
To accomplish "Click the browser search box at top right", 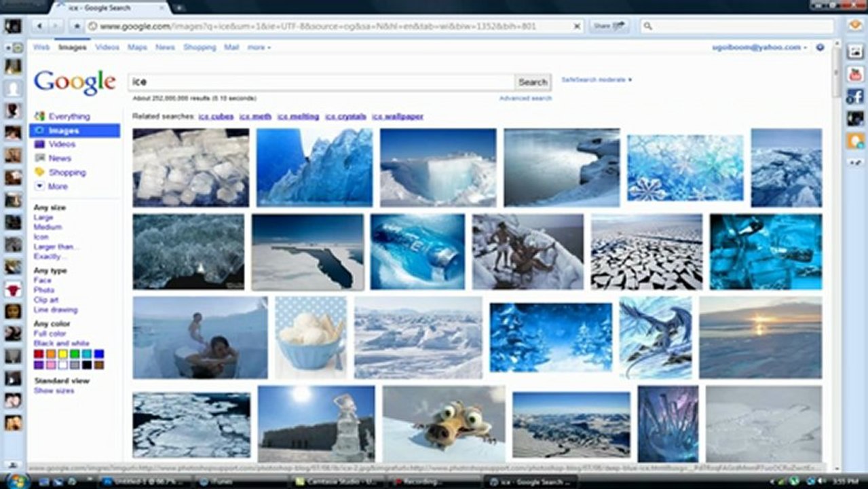I will click(737, 26).
